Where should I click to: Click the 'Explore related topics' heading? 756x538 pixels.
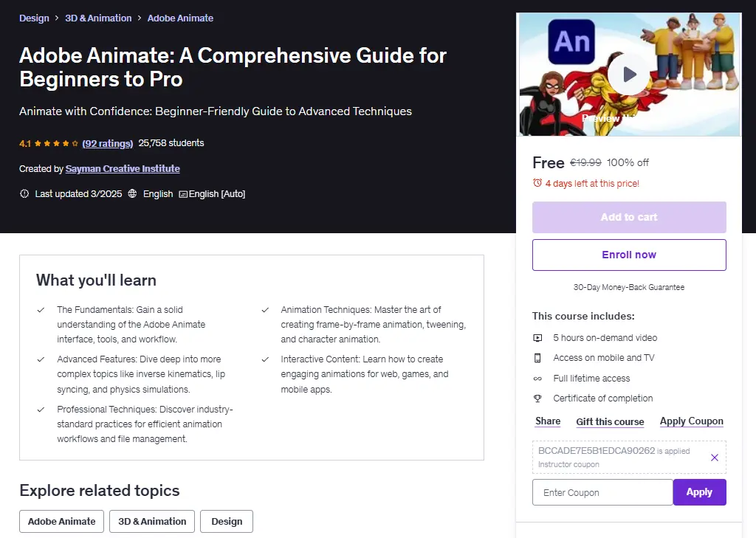point(100,490)
